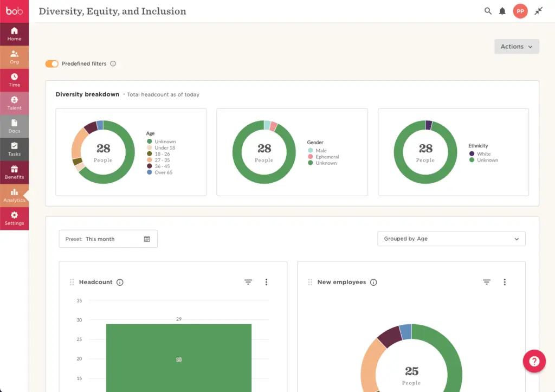
Task: Toggle Male in Gender legend
Action: tap(317, 151)
